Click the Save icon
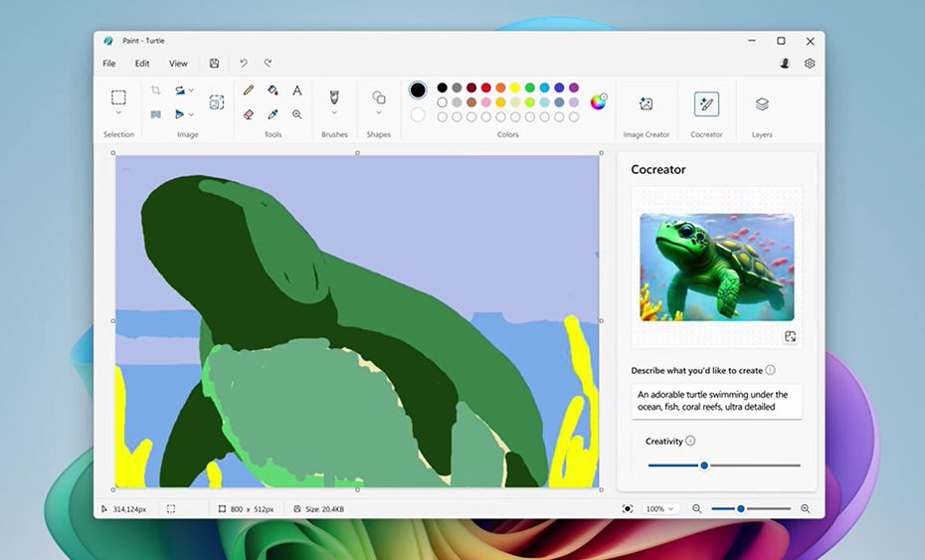The width and height of the screenshot is (925, 560). [214, 63]
